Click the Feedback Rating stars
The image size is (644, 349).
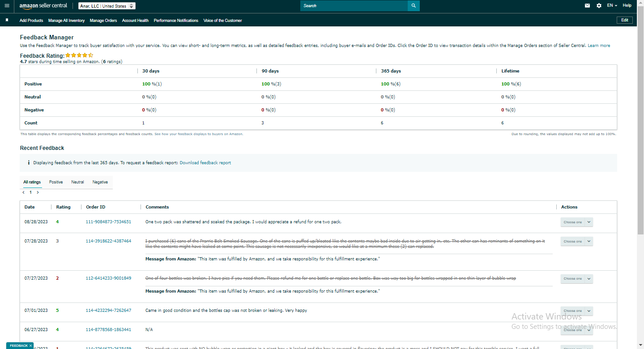(79, 55)
